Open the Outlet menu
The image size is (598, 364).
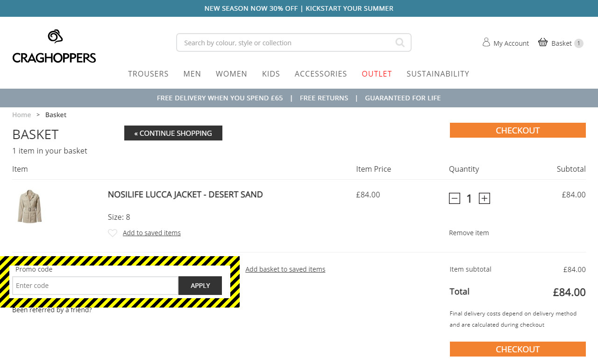(x=377, y=74)
